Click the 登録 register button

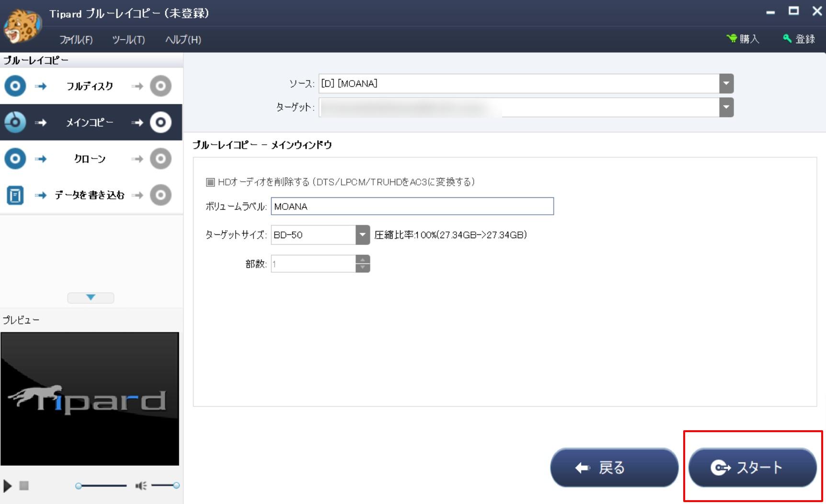pos(799,39)
